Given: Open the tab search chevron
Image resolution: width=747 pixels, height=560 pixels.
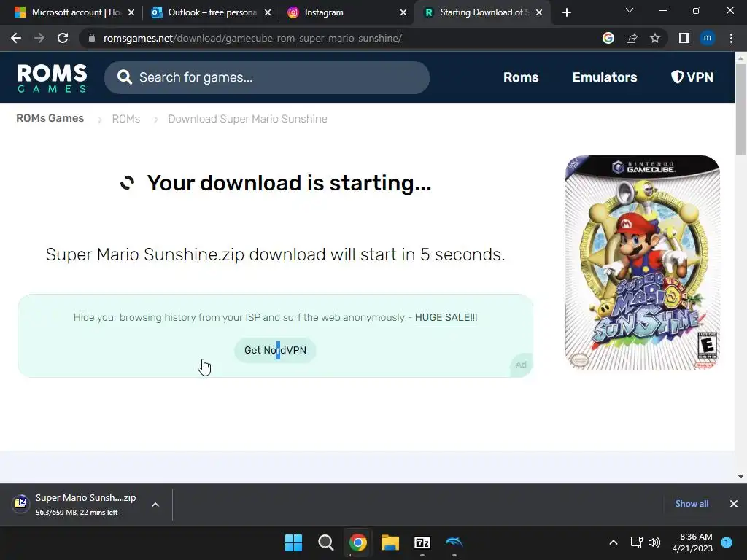Looking at the screenshot, I should click(x=630, y=10).
